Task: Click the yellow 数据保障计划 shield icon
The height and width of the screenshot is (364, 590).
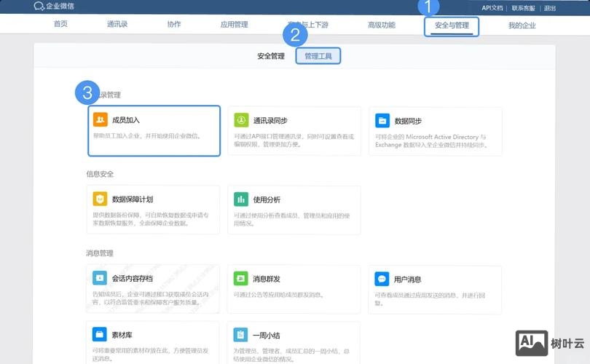Action: (100, 199)
